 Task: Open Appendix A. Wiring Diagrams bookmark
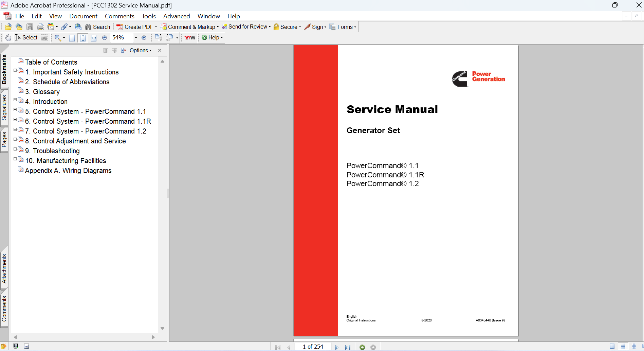click(x=68, y=171)
